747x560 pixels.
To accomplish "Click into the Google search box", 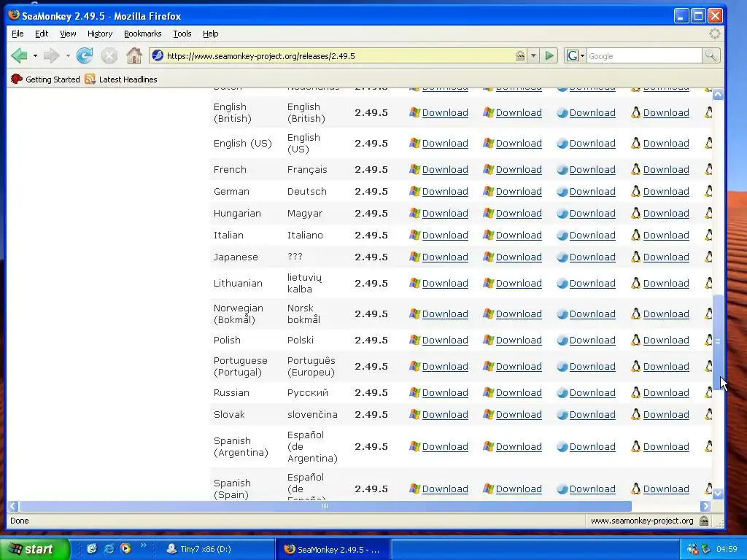I will pyautogui.click(x=644, y=55).
